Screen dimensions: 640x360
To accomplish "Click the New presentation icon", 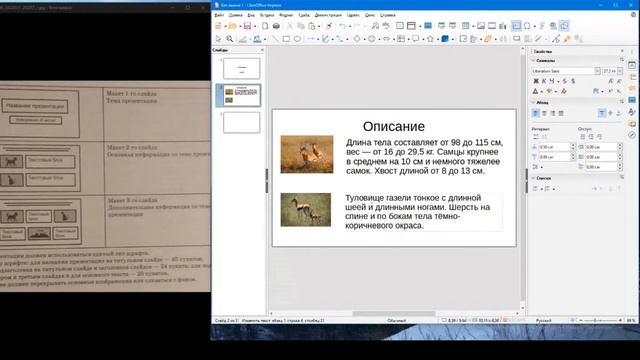I will click(218, 26).
